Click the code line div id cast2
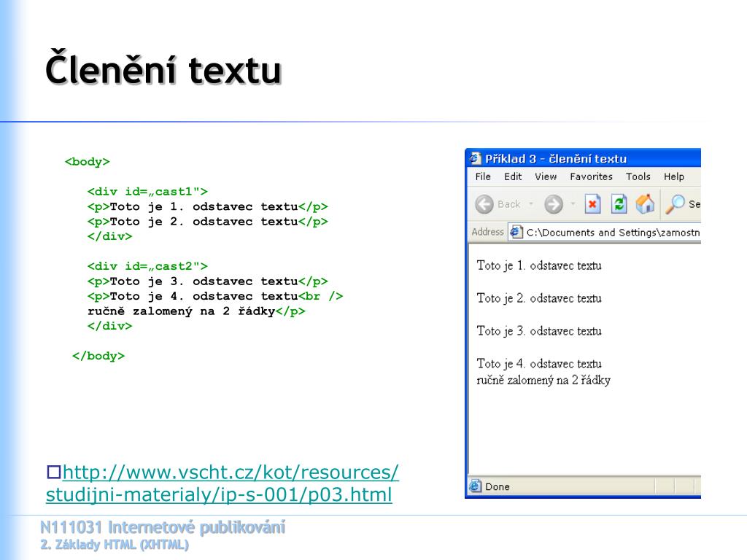The width and height of the screenshot is (747, 560). (147, 266)
